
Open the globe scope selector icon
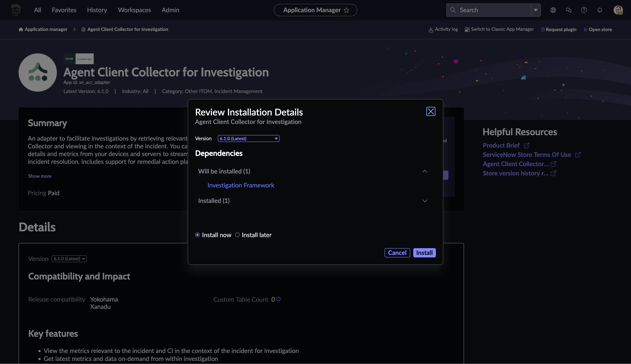(553, 10)
